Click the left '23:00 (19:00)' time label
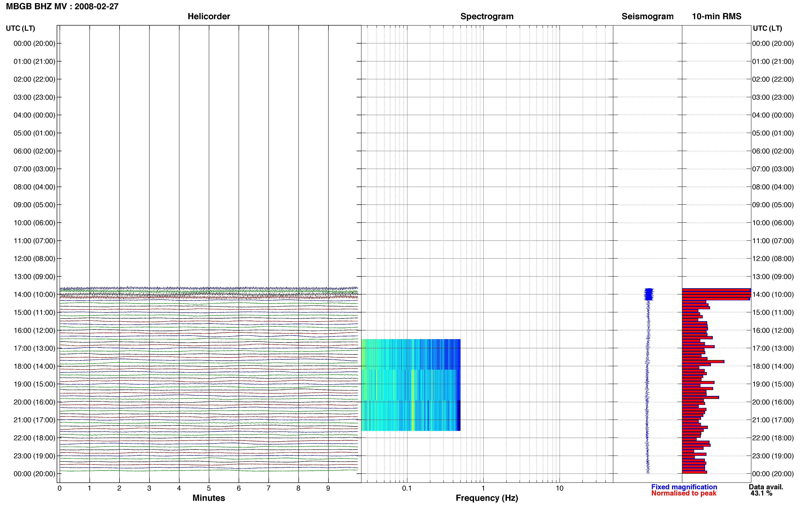This screenshot has width=812, height=508. [x=34, y=456]
